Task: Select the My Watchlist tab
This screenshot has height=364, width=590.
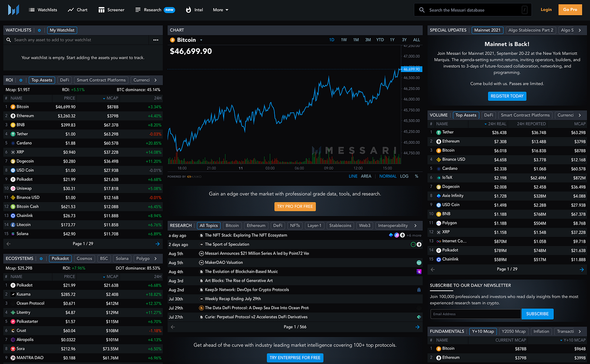Action: (62, 30)
